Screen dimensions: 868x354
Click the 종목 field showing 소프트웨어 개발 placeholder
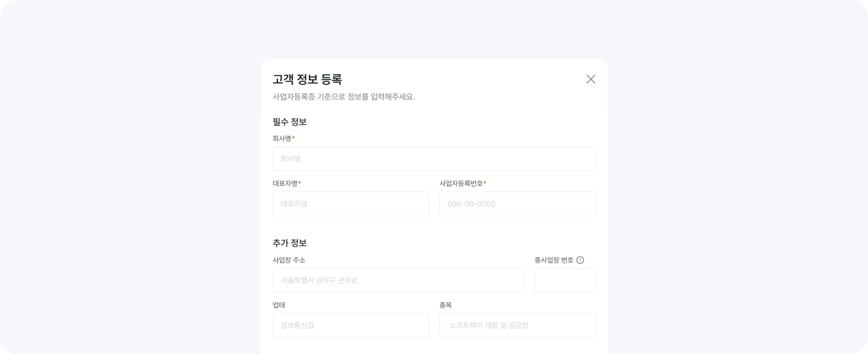coord(517,325)
